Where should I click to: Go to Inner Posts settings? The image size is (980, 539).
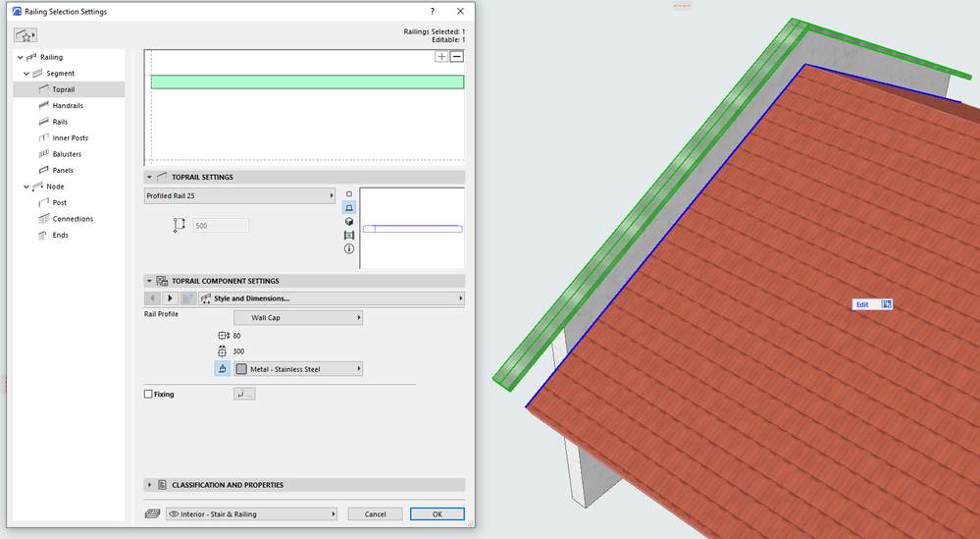coord(70,138)
